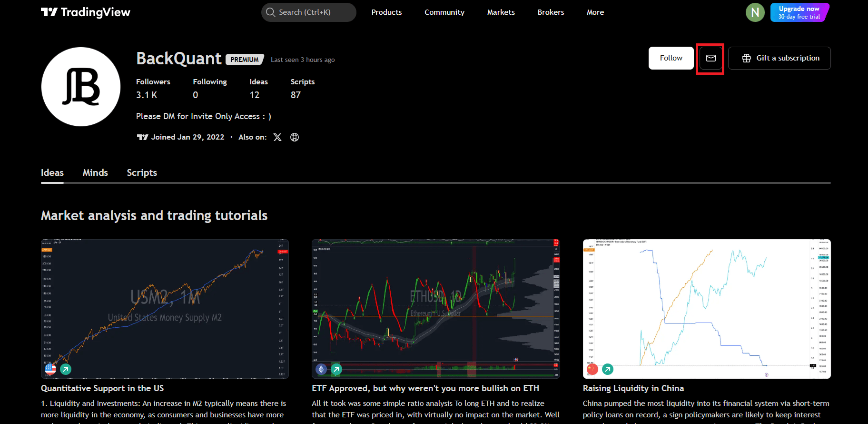Open the user avatar N menu
This screenshot has width=868, height=424.
[x=755, y=12]
